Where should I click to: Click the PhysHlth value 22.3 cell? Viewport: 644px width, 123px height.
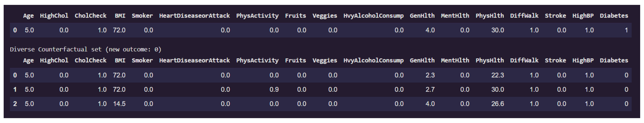coord(497,75)
